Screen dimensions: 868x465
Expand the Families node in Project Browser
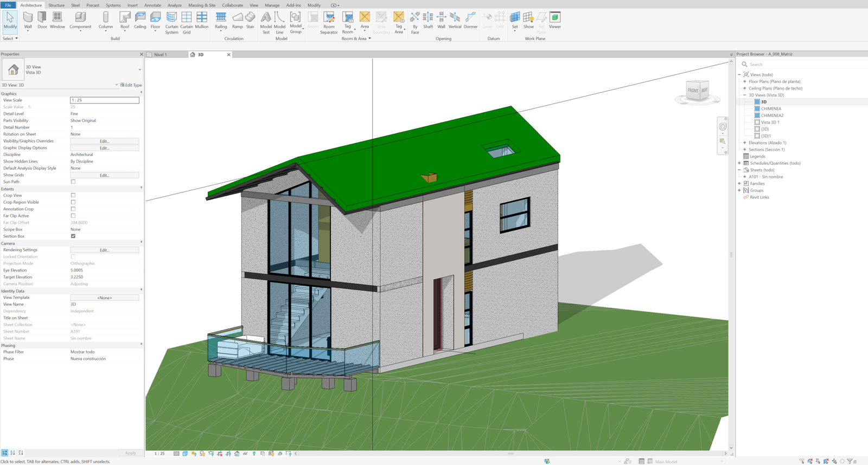tap(739, 184)
